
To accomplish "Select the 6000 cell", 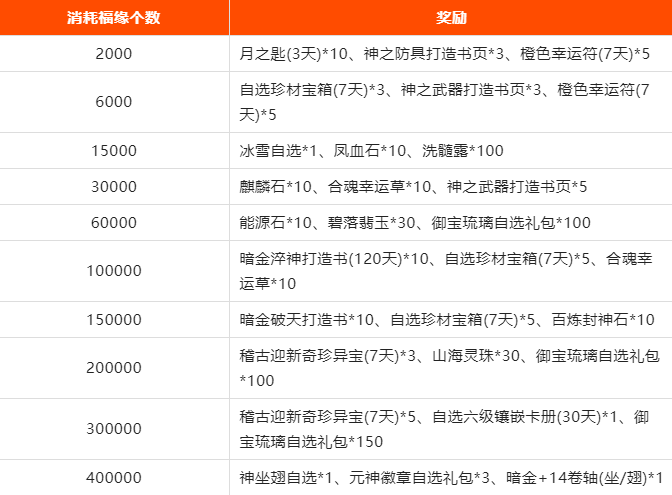I will tap(114, 102).
